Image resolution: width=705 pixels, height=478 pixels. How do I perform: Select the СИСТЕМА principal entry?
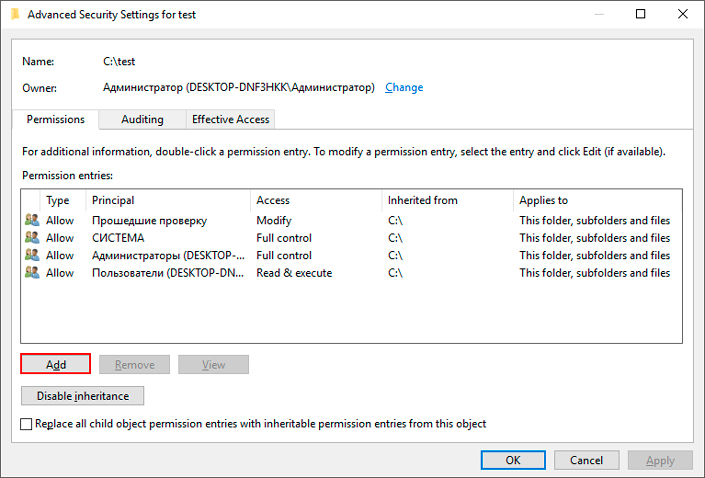[x=118, y=238]
